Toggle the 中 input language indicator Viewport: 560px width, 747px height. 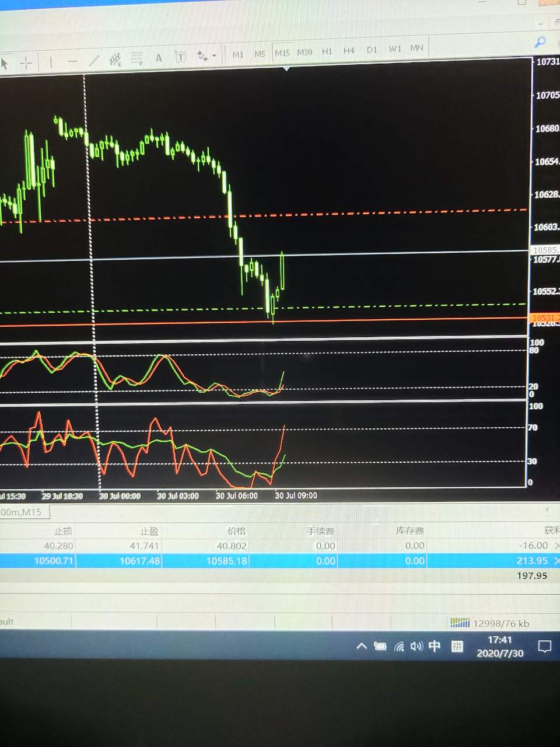pyautogui.click(x=435, y=646)
